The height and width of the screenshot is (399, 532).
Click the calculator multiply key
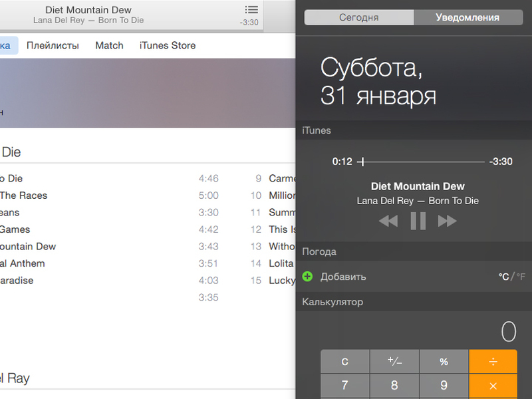click(x=493, y=386)
